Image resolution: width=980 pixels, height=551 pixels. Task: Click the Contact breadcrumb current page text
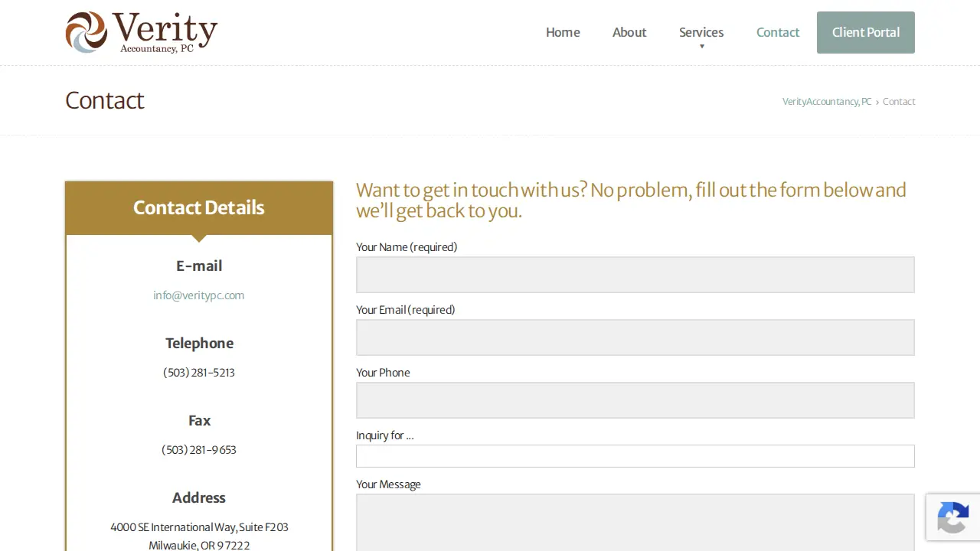pos(899,102)
